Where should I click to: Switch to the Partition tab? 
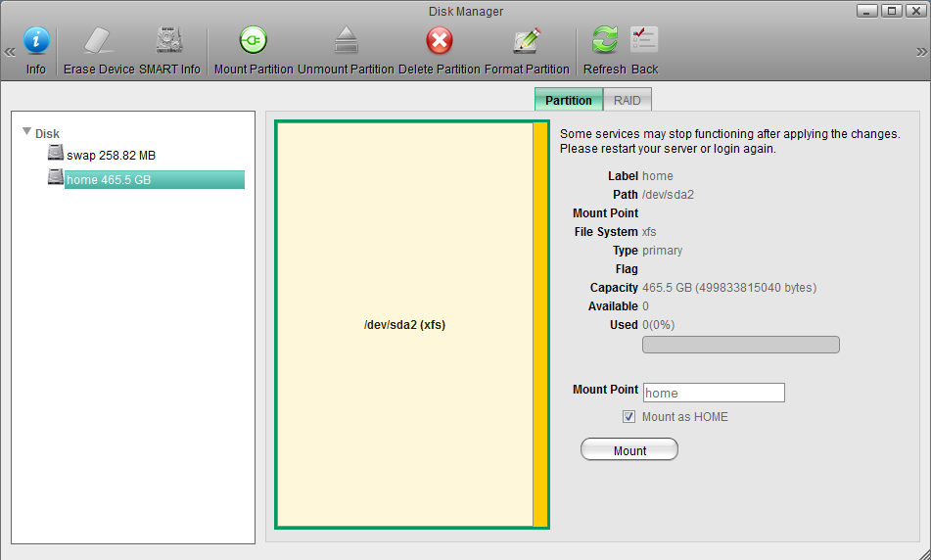[x=568, y=100]
